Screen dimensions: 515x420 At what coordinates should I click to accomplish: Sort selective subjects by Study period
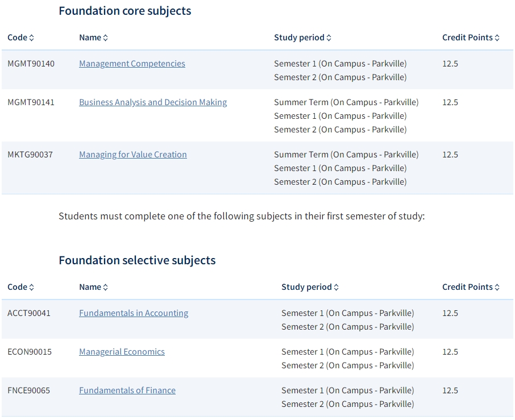(310, 287)
